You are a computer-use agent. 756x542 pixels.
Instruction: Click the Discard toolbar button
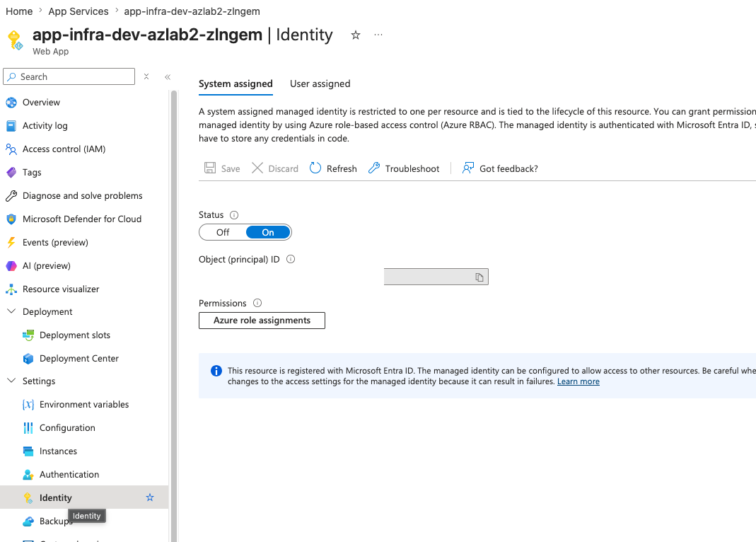point(275,168)
